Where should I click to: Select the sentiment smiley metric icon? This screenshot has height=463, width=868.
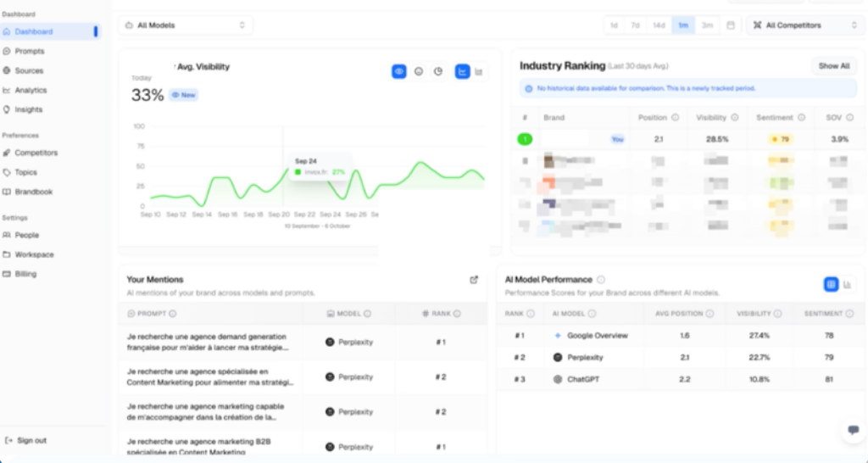click(419, 72)
